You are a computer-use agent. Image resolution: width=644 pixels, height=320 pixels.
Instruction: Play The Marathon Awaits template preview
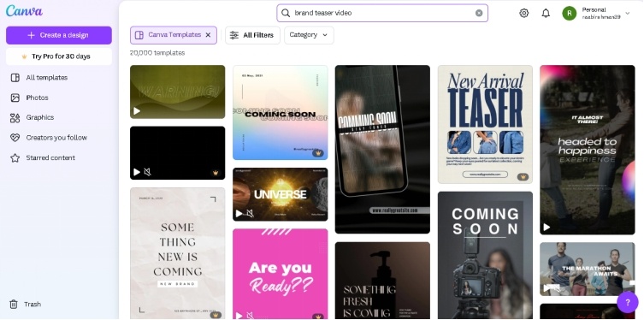[x=547, y=288]
